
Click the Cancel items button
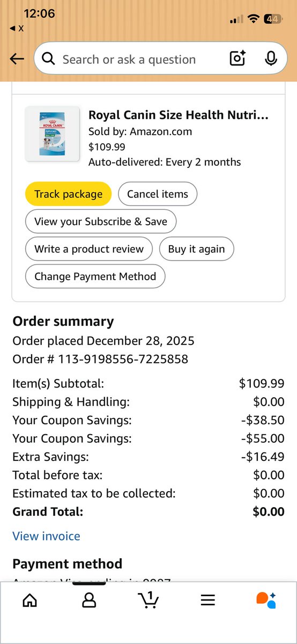click(x=158, y=194)
